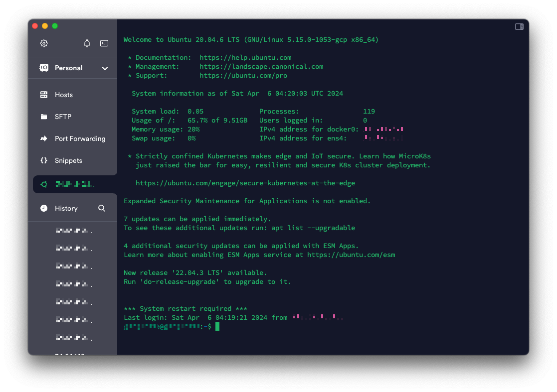This screenshot has height=392, width=557.
Task: Click the https://landscape.canonical.com link
Action: click(261, 66)
